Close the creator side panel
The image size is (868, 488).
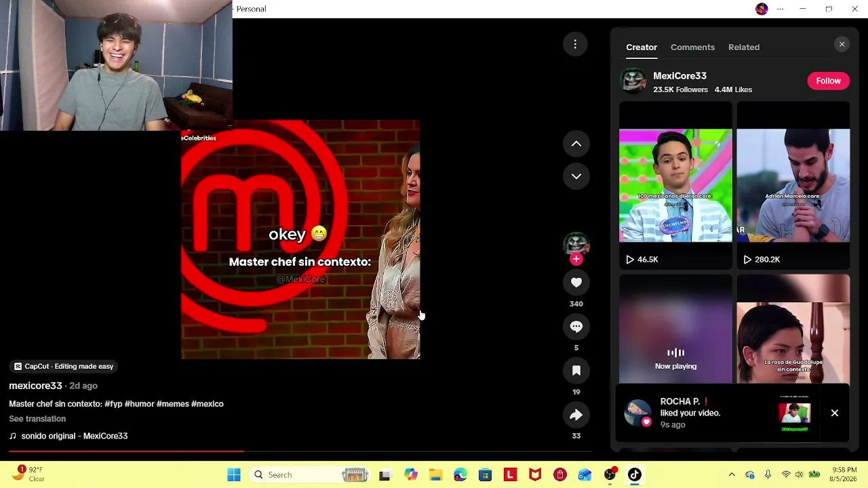[842, 45]
